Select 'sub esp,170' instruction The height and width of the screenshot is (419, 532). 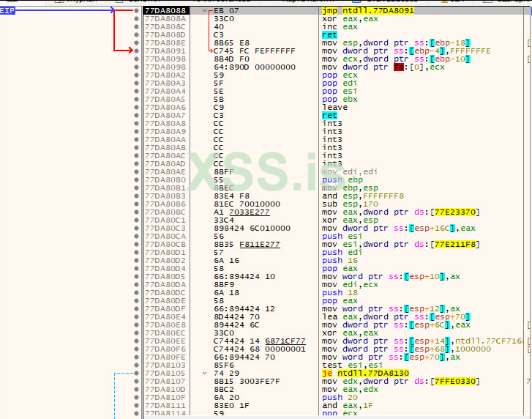[350, 204]
